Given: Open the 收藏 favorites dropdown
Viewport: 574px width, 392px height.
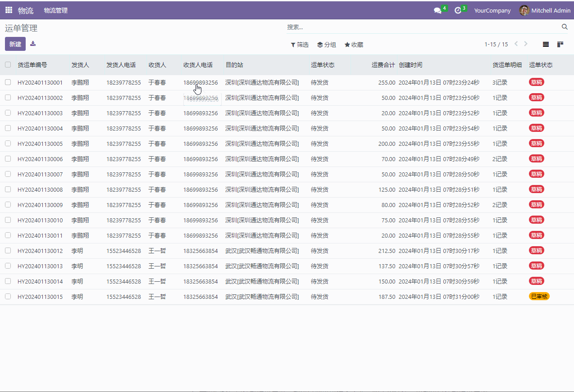Looking at the screenshot, I should coord(354,45).
